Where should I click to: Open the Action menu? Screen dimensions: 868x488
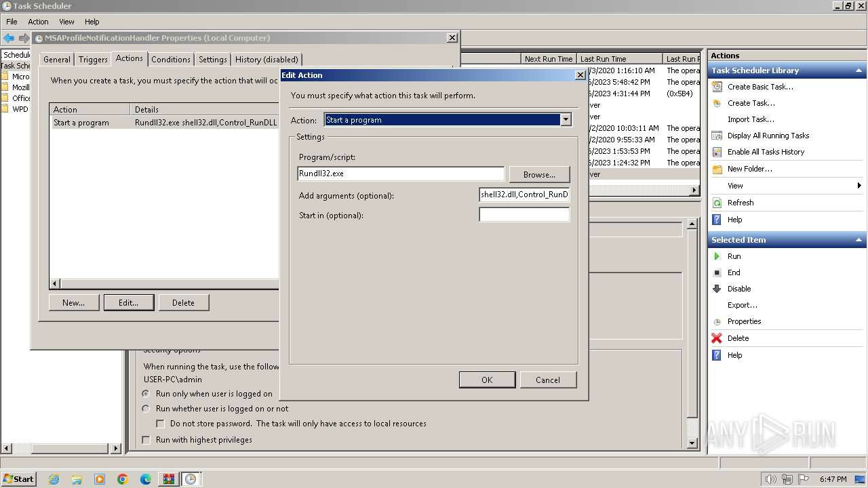(x=38, y=22)
